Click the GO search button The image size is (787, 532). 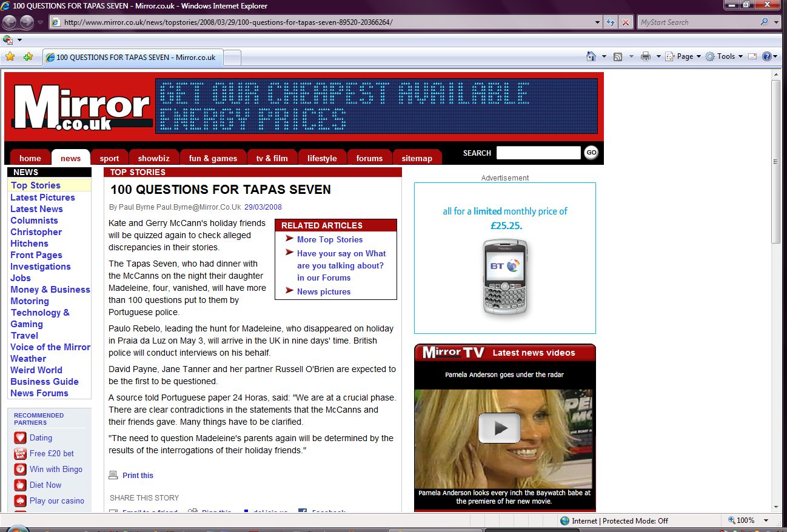[591, 153]
